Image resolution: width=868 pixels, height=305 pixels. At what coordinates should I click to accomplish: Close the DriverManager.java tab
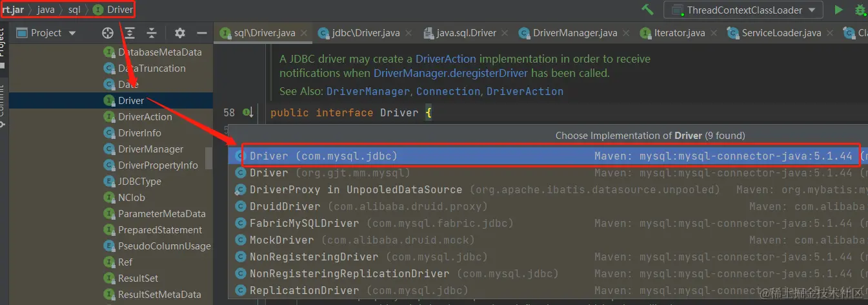(626, 33)
